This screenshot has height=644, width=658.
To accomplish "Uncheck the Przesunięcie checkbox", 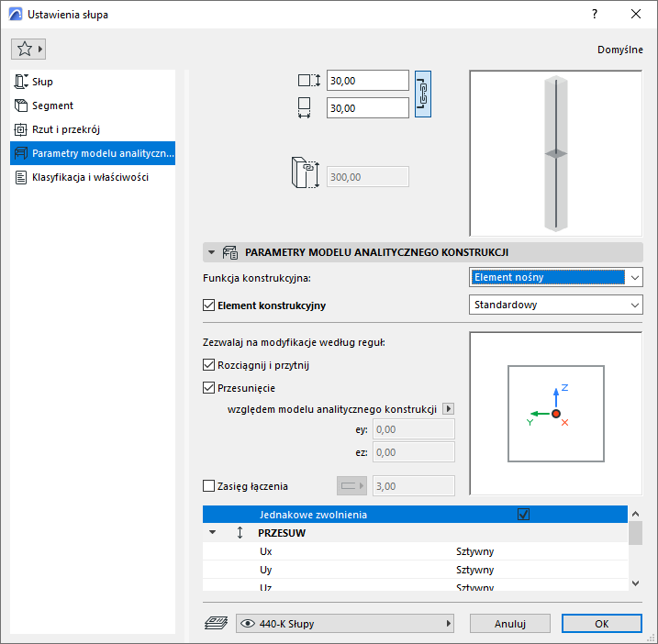I will 208,388.
